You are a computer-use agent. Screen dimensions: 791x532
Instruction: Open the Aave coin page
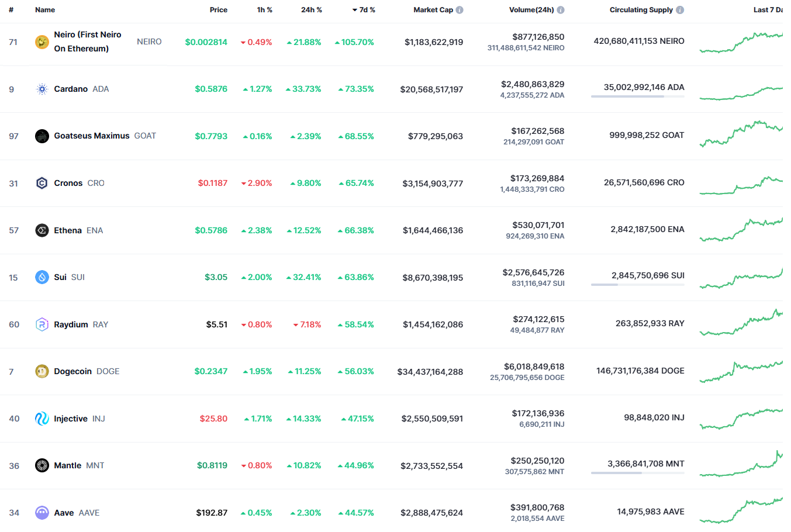[x=64, y=513]
